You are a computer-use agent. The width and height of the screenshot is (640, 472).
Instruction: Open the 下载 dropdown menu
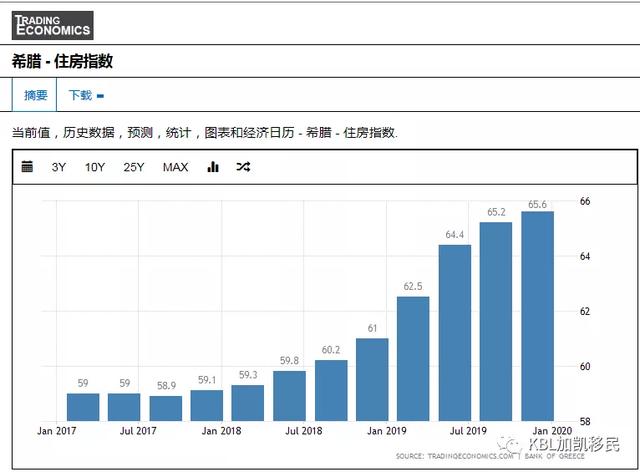click(x=86, y=95)
